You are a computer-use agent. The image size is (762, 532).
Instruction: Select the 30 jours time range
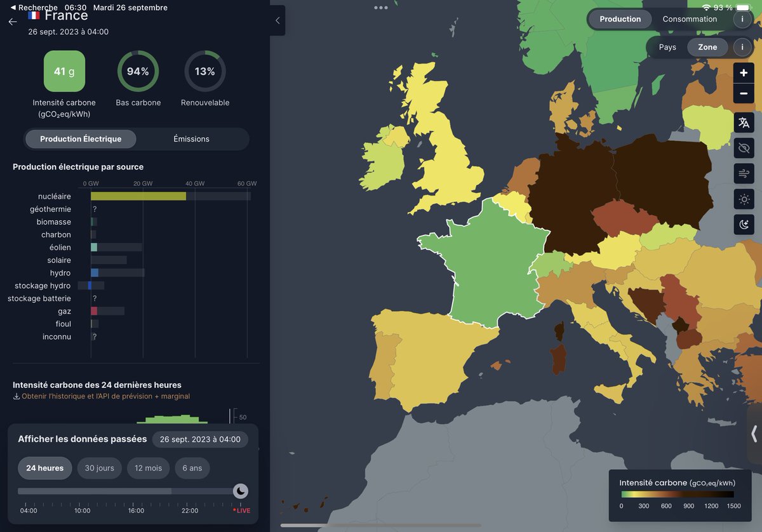point(100,469)
